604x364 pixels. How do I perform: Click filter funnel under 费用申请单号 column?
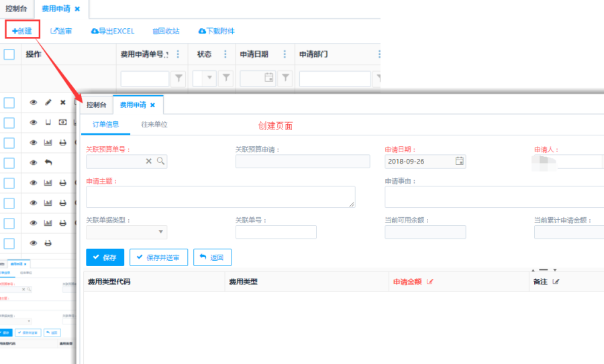coord(179,78)
